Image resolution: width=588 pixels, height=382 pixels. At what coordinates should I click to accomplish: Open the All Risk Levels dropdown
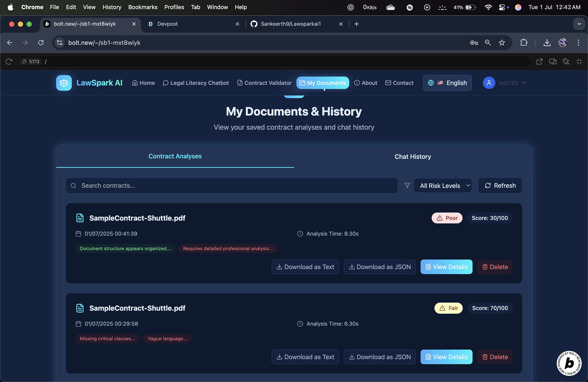click(443, 186)
